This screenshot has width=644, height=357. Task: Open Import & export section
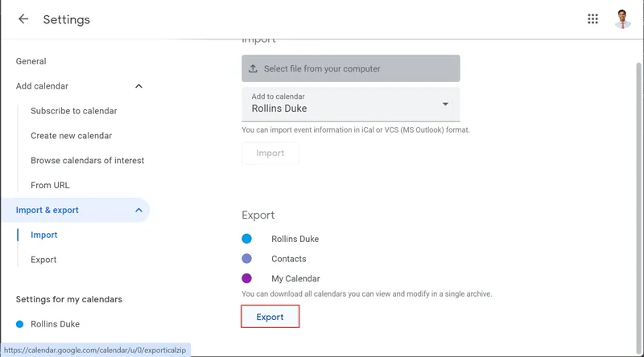pyautogui.click(x=76, y=210)
